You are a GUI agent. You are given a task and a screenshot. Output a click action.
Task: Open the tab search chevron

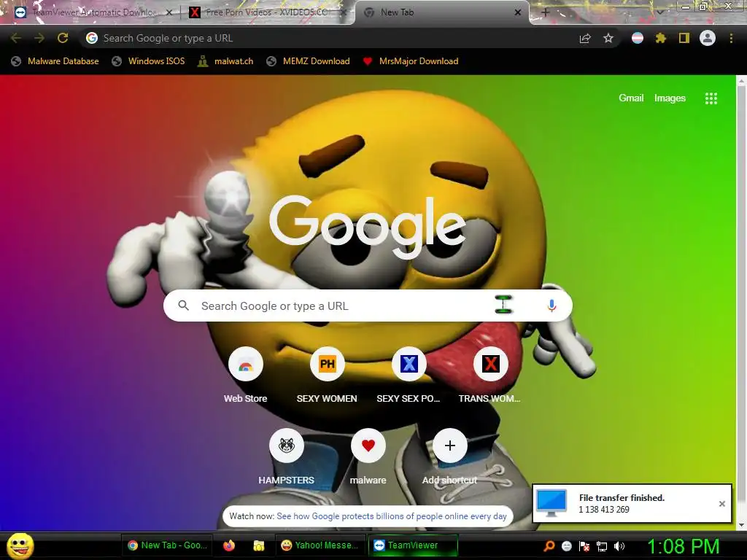tap(659, 12)
